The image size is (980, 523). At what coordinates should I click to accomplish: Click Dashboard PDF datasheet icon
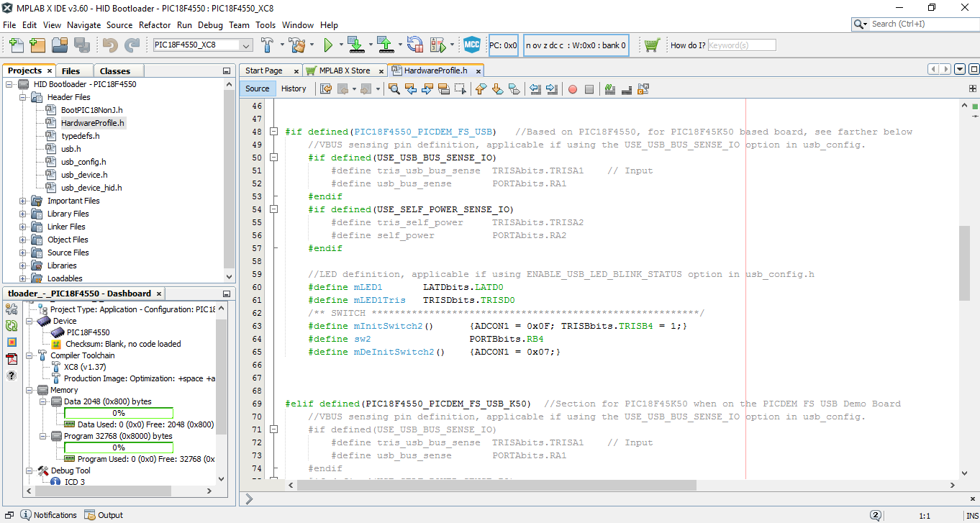tap(12, 359)
